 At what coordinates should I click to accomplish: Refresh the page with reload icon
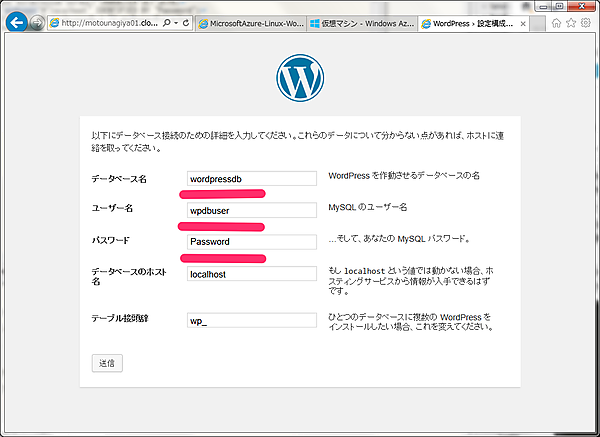pyautogui.click(x=186, y=23)
